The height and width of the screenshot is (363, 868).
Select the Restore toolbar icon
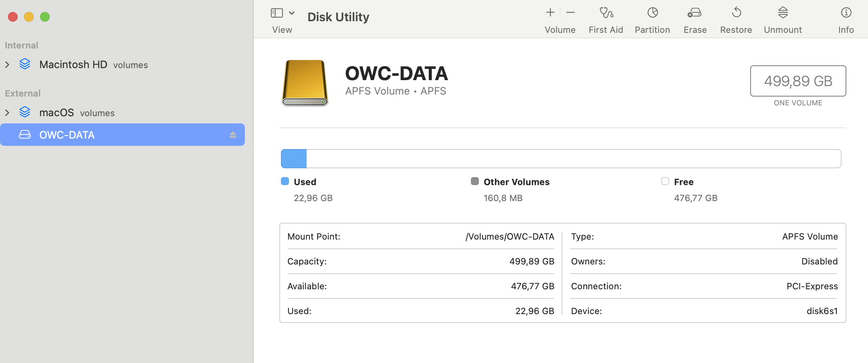(x=736, y=13)
